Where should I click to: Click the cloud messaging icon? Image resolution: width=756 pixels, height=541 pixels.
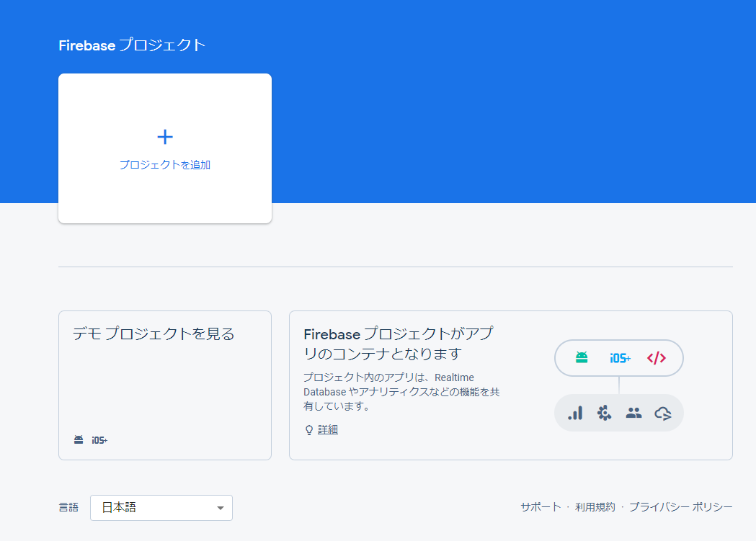point(663,413)
